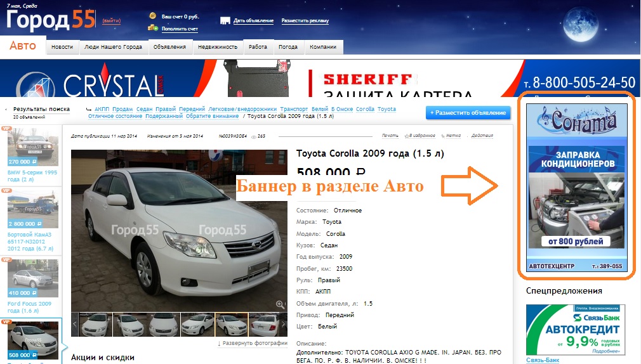Click the Правый breadcrumb tag
The height and width of the screenshot is (364, 641).
[166, 109]
